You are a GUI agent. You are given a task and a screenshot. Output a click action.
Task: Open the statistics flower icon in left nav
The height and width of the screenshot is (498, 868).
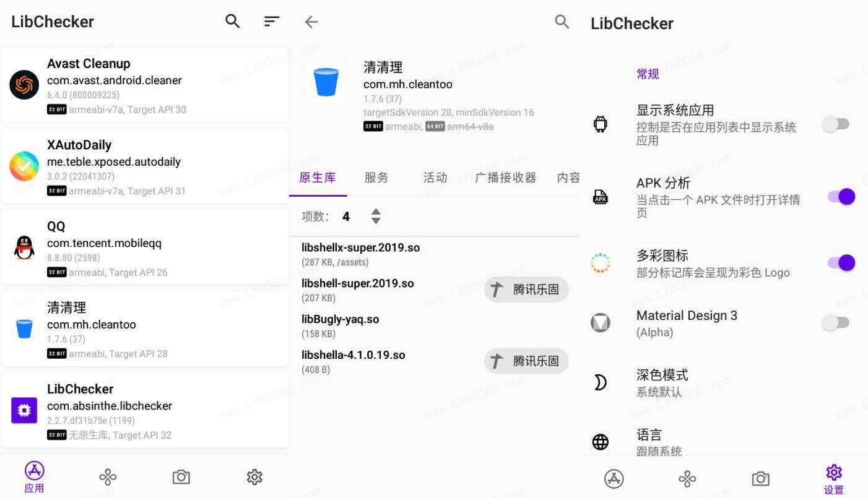click(x=108, y=477)
